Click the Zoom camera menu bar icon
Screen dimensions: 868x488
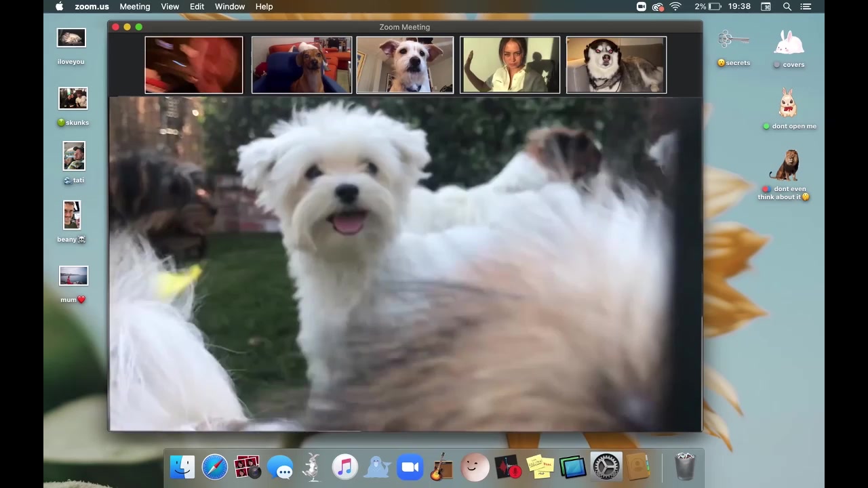point(642,7)
